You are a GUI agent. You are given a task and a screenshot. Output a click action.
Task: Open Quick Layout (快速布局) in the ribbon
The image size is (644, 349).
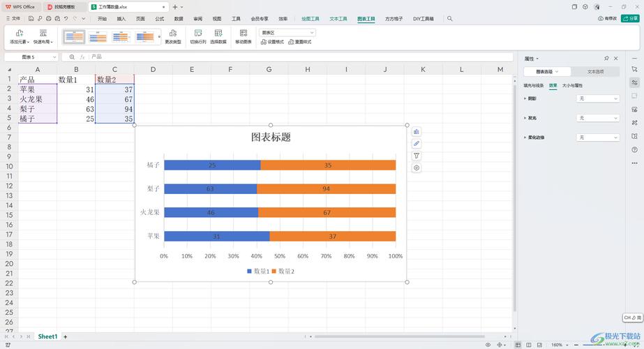43,36
